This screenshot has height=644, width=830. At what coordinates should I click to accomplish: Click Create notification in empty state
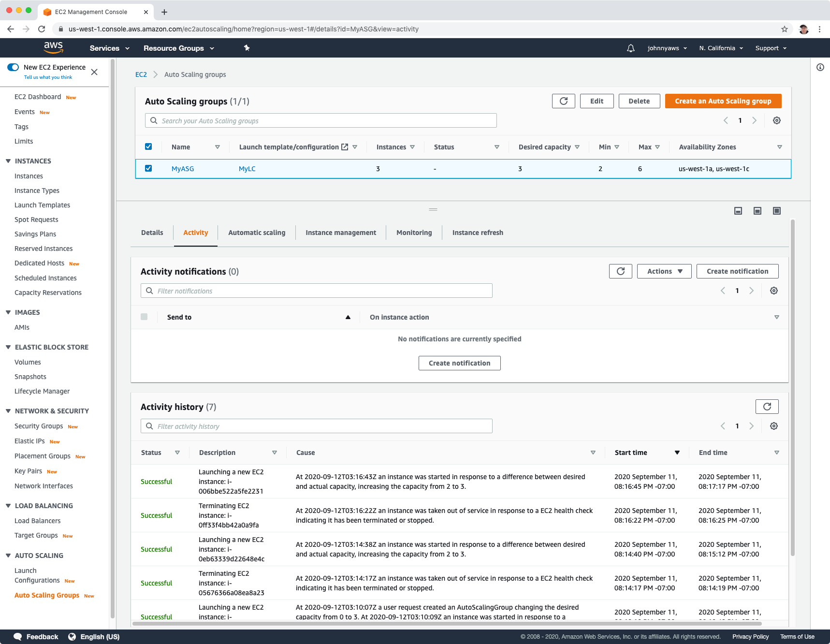[x=460, y=363]
